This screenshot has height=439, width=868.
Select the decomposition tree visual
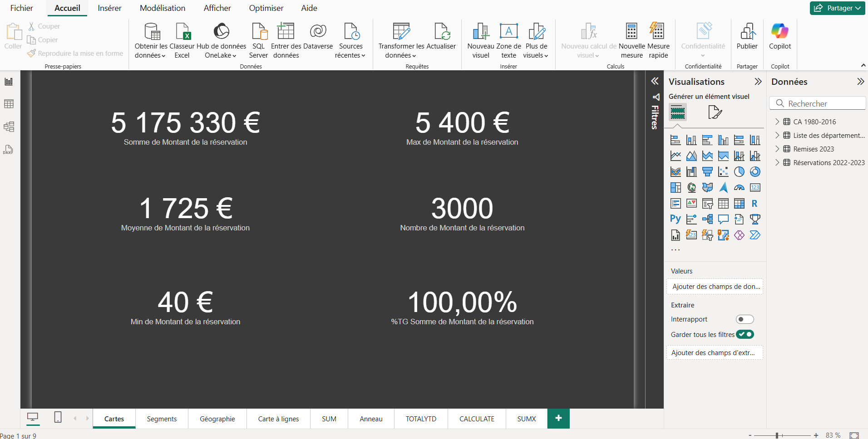coord(707,219)
